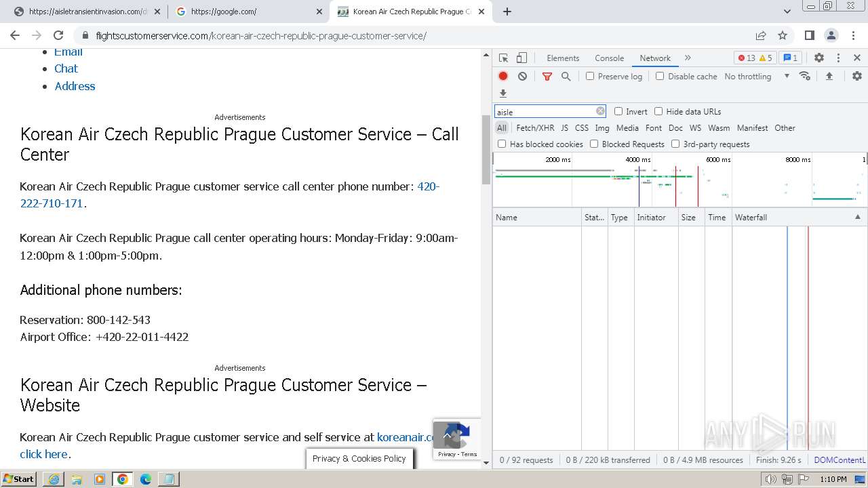Open the Address link

[x=75, y=86]
